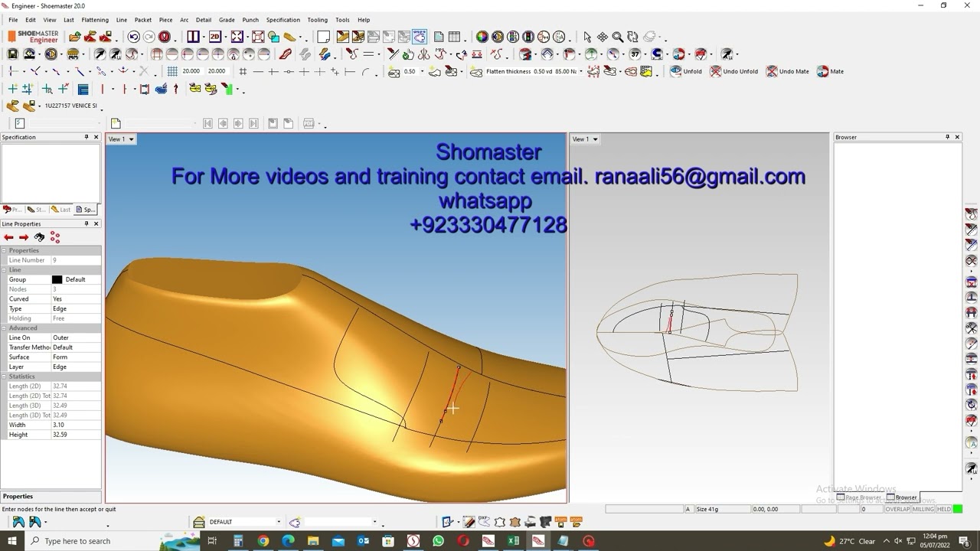
Task: Pin the Specification panel
Action: (x=87, y=137)
